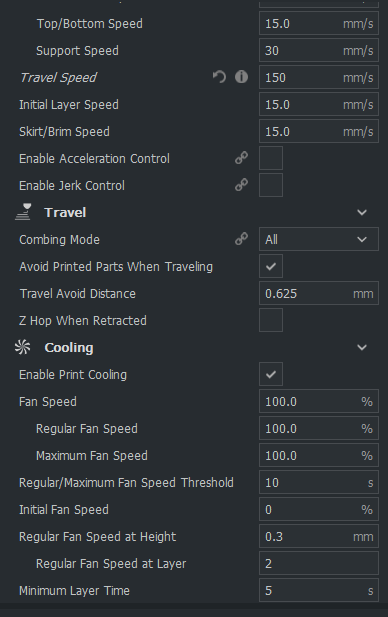Click the Travel section print head icon
388x617 pixels.
click(23, 212)
